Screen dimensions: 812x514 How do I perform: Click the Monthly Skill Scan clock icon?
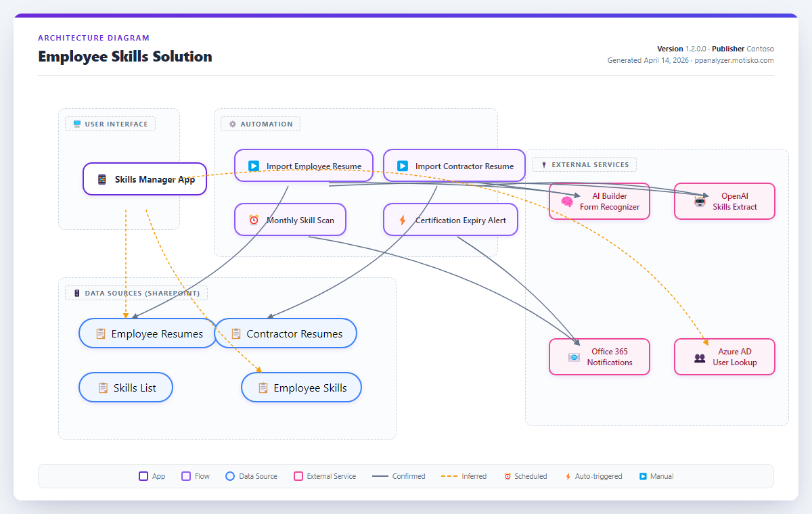(x=254, y=220)
